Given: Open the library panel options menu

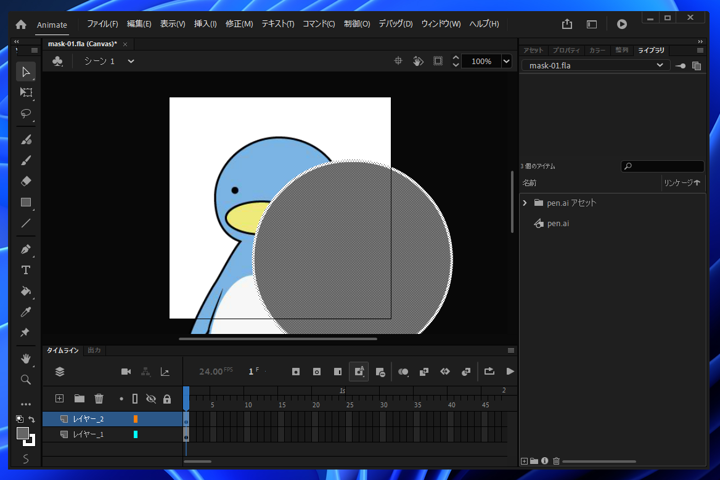Looking at the screenshot, I should pos(700,50).
